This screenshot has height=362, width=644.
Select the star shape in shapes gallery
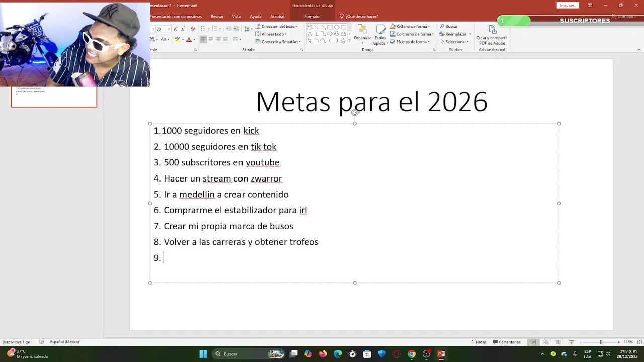(343, 40)
